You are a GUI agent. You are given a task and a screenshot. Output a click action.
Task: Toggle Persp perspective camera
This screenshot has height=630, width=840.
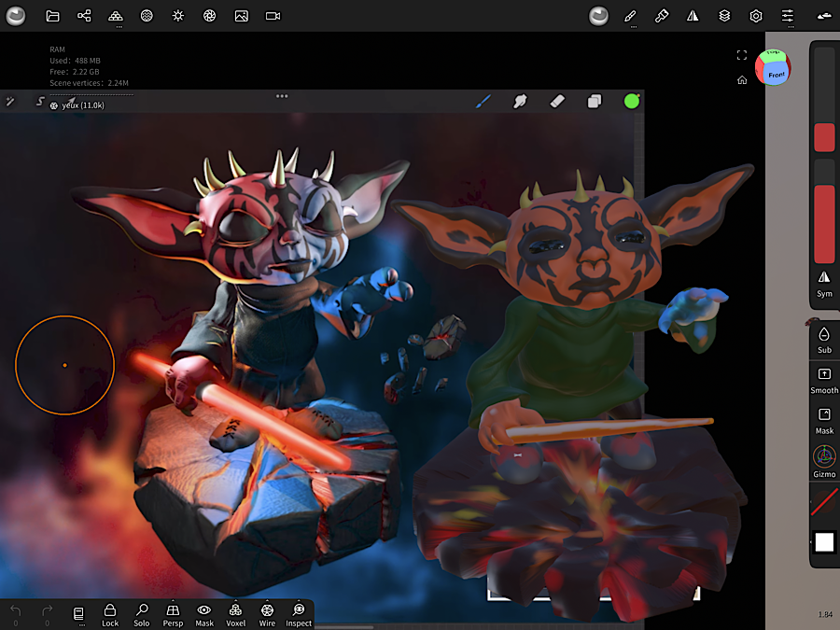click(x=173, y=615)
